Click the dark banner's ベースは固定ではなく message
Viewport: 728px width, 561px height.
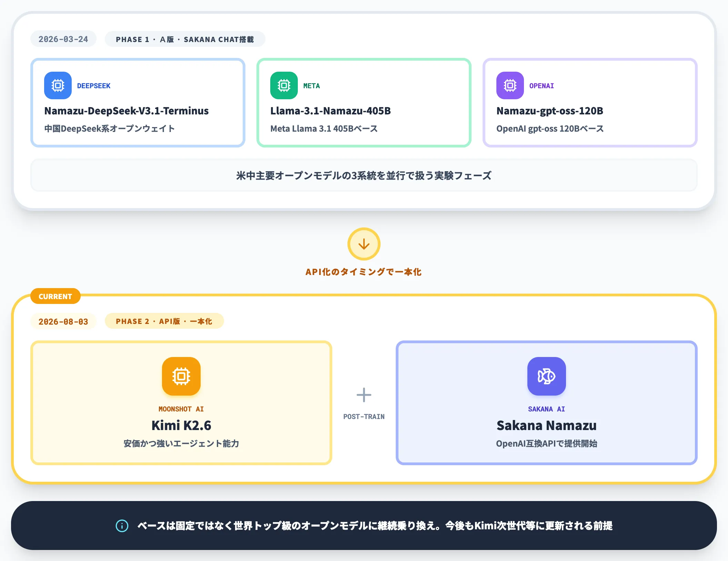[x=375, y=526]
